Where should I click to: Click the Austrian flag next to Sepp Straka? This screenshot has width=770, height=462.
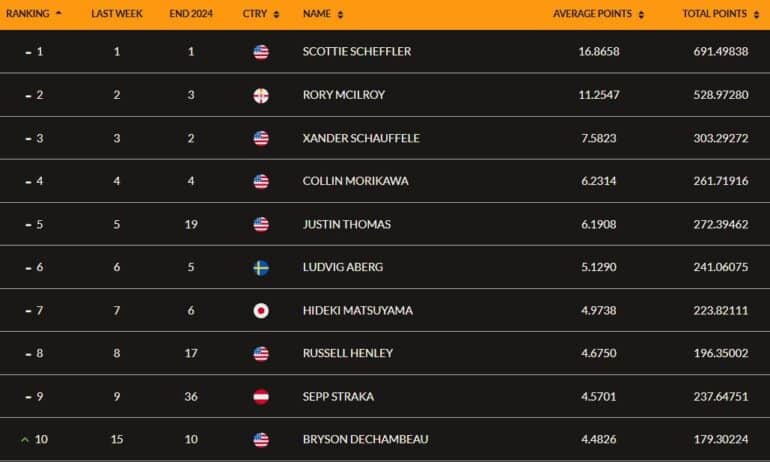(261, 397)
